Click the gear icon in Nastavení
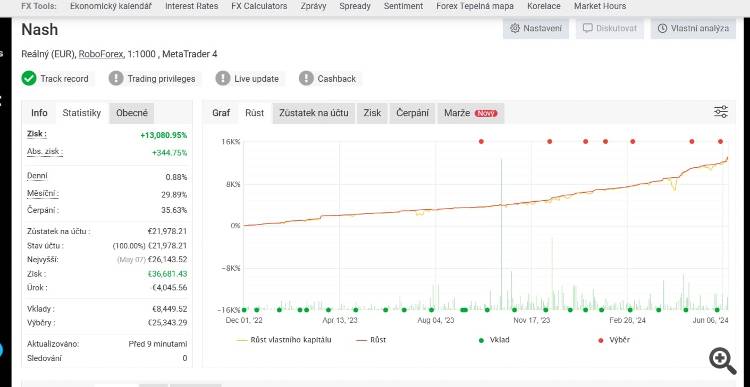 [x=515, y=28]
